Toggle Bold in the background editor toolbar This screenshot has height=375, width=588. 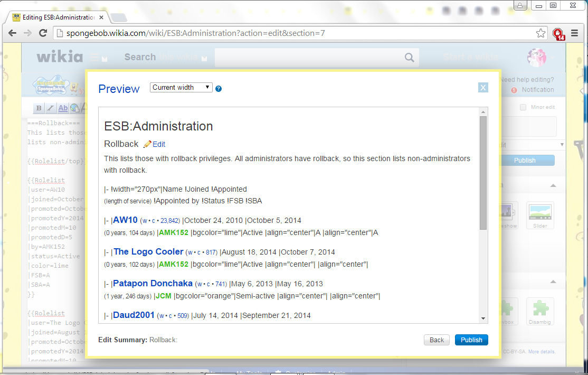tap(39, 108)
